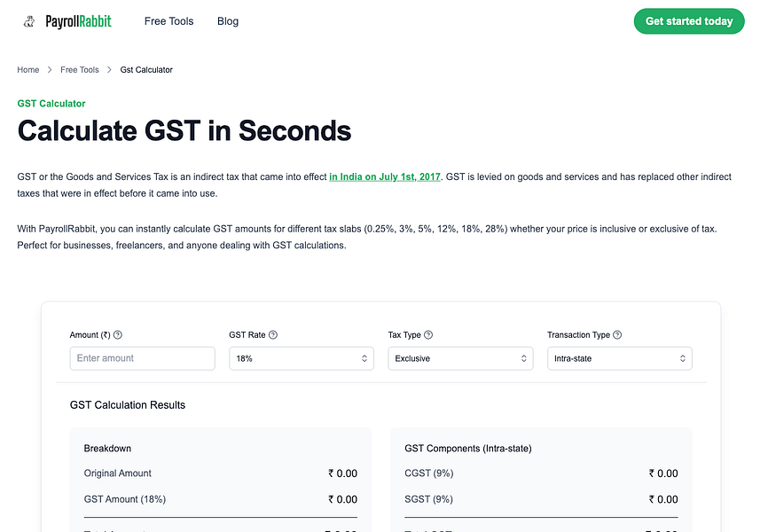Viewport: 768px width, 532px height.
Task: Open the Amount field help tooltip icon
Action: coord(120,335)
